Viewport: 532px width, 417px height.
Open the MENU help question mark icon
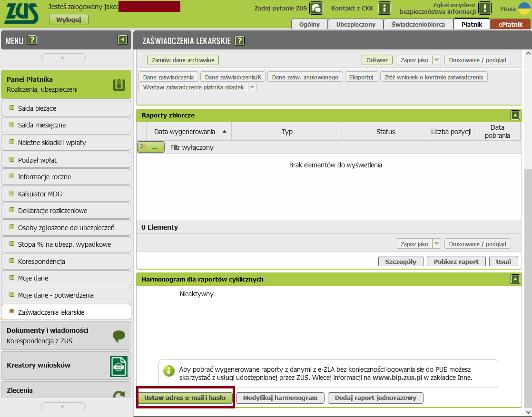point(32,40)
